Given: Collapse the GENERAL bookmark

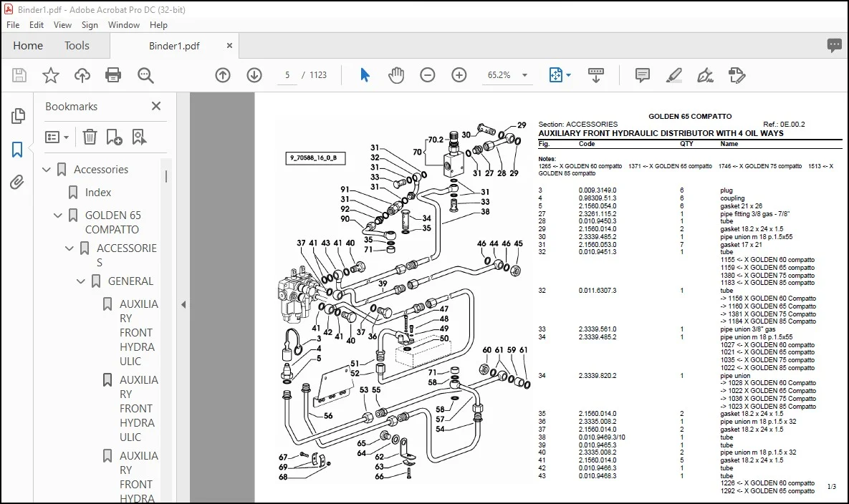Looking at the screenshot, I should coord(81,281).
